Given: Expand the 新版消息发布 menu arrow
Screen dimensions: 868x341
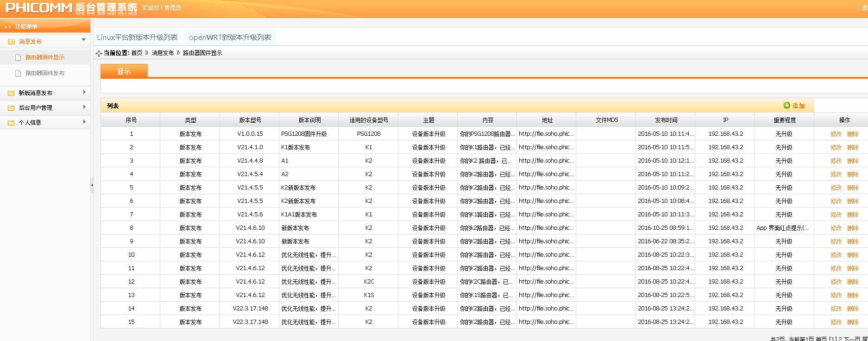Looking at the screenshot, I should click(84, 92).
